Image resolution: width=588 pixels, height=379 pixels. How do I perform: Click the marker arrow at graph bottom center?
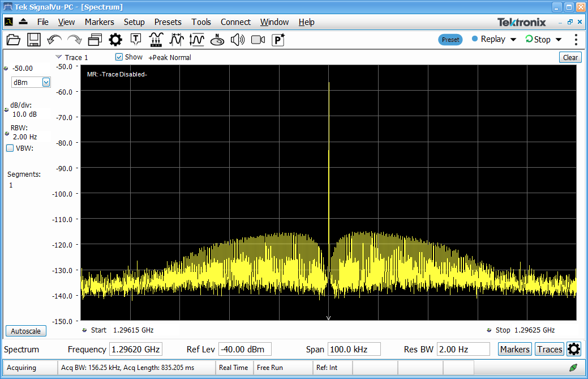coord(328,318)
